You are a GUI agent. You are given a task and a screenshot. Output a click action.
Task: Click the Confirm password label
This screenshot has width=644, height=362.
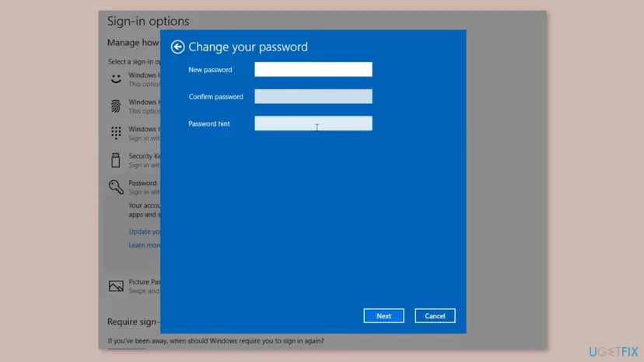click(x=216, y=97)
